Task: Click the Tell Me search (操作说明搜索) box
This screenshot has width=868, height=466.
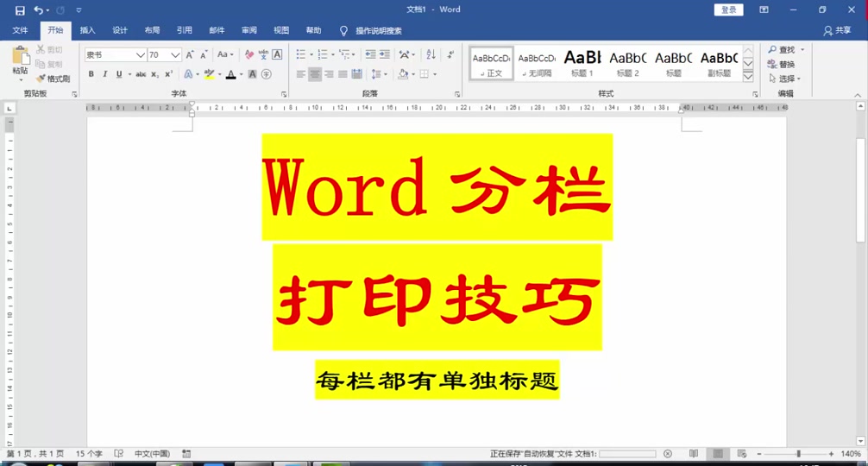Action: [x=379, y=31]
